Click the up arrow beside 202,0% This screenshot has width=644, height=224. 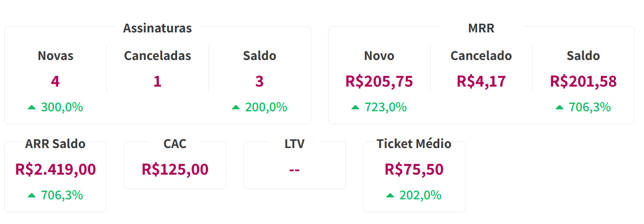point(390,195)
